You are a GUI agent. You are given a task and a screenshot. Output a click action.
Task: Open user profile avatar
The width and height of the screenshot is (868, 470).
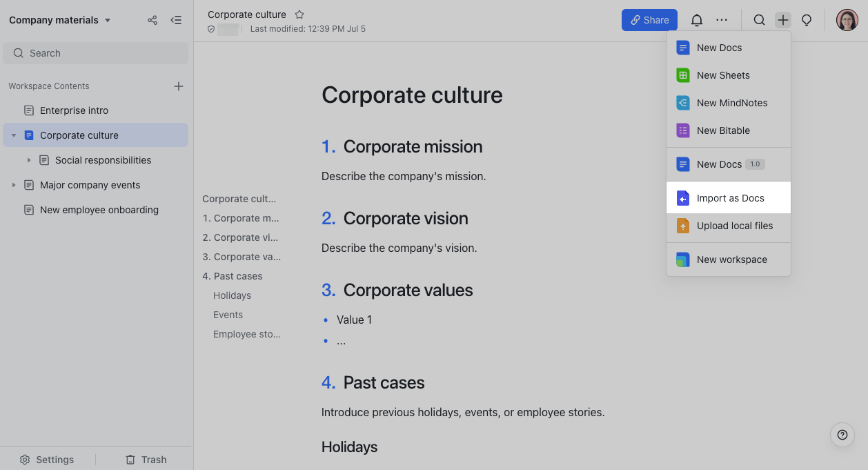point(847,20)
